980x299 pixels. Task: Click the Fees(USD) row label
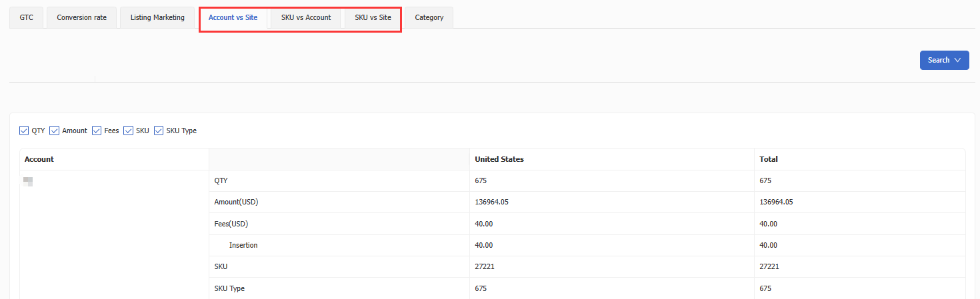231,224
